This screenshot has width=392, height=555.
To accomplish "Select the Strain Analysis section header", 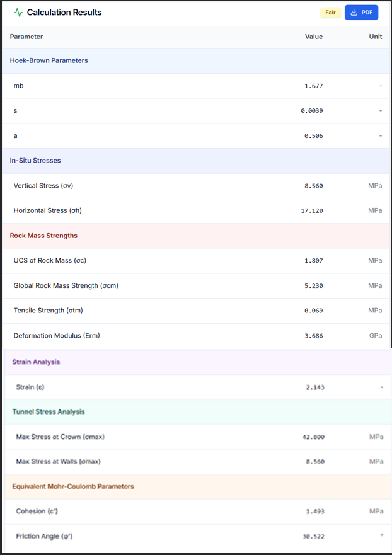I will click(198, 362).
